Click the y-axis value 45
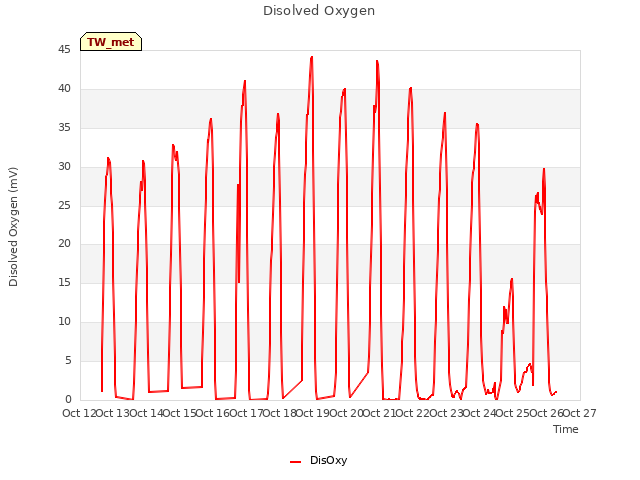Image resolution: width=640 pixels, height=480 pixels. pyautogui.click(x=64, y=50)
